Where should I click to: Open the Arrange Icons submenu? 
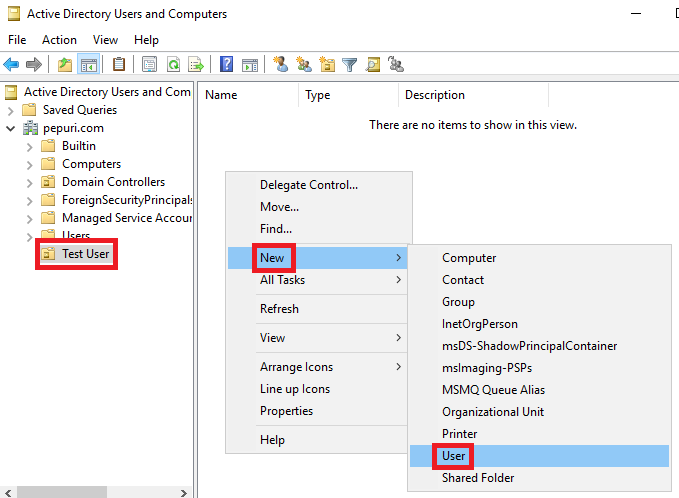[x=317, y=367]
